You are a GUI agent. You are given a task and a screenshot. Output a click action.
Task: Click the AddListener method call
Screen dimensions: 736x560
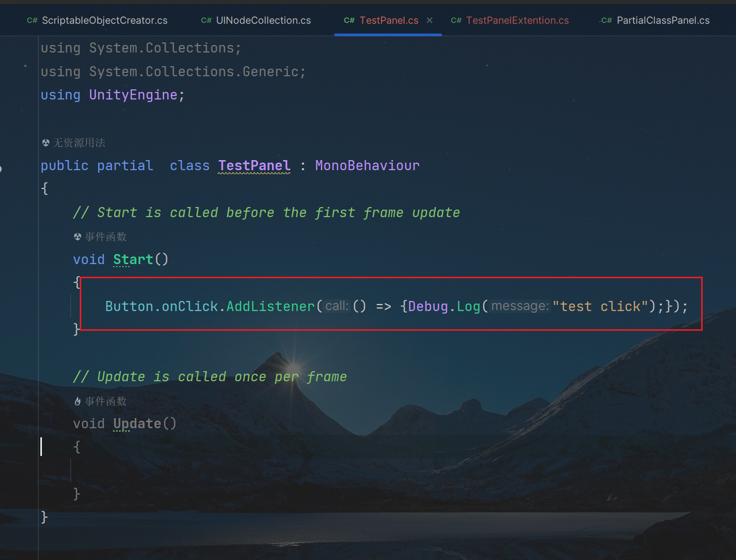271,307
